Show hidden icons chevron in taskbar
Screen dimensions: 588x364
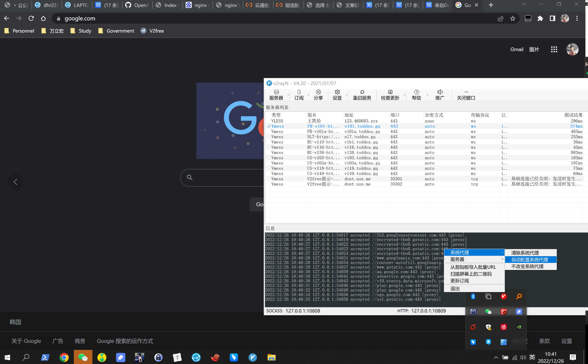(496, 358)
